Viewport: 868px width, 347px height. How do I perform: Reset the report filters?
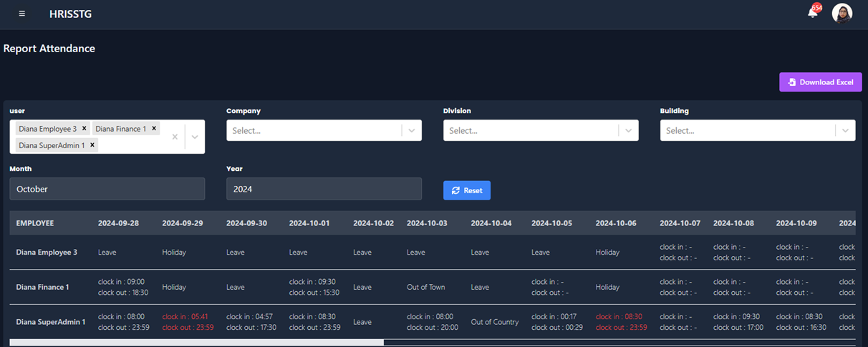(467, 190)
